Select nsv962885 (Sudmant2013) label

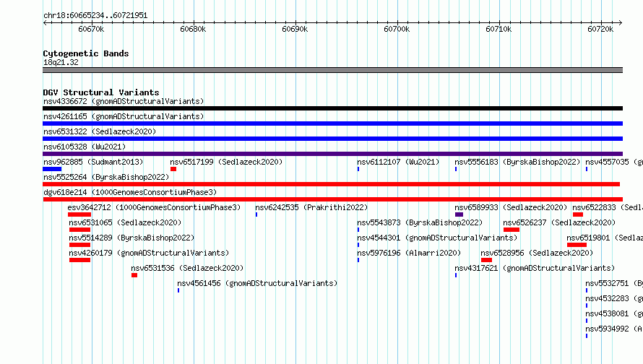click(93, 162)
